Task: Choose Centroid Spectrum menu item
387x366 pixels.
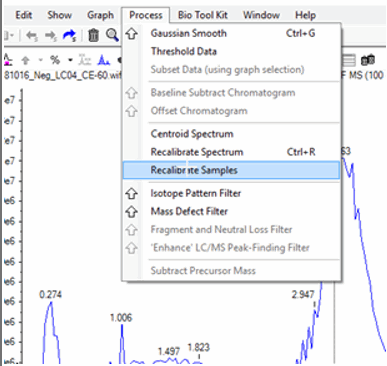Action: coord(231,134)
